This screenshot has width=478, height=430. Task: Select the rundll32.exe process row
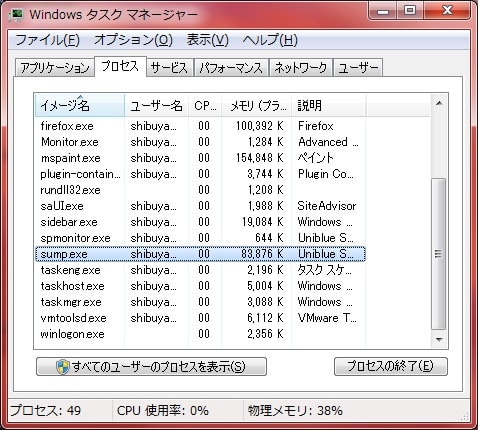[200, 190]
